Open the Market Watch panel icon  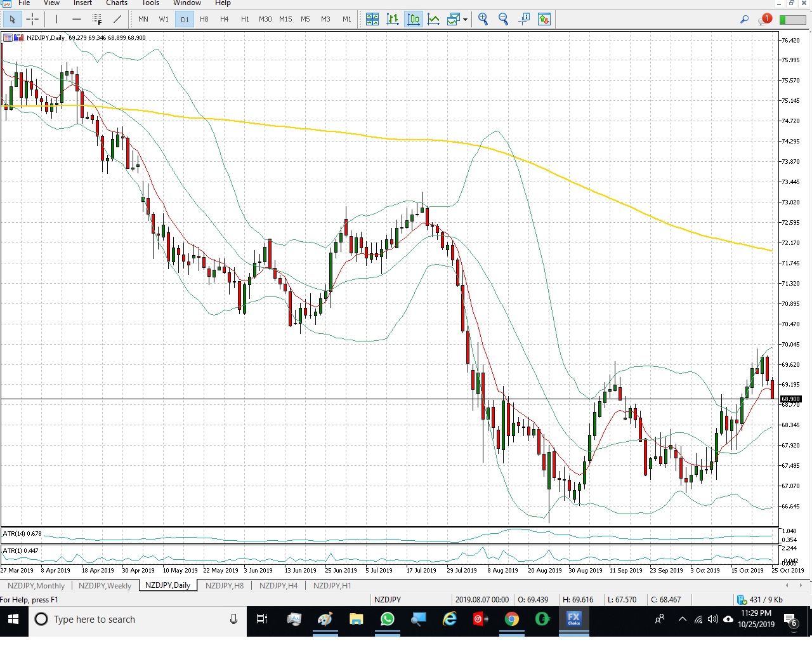(372, 19)
